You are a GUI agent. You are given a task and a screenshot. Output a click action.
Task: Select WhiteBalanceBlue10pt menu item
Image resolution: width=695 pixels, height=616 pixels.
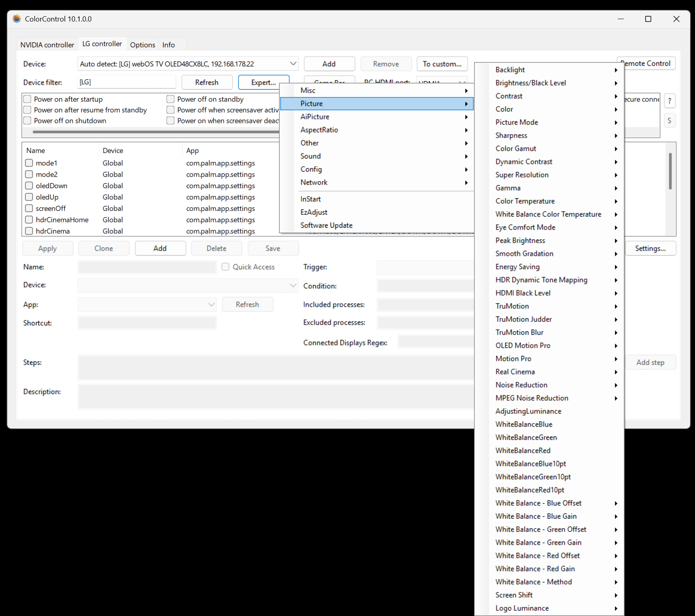tap(549, 464)
